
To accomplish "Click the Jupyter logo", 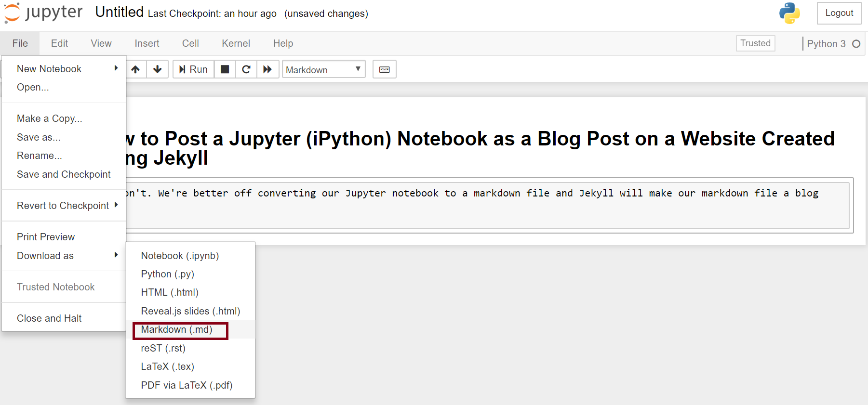I will pyautogui.click(x=43, y=13).
